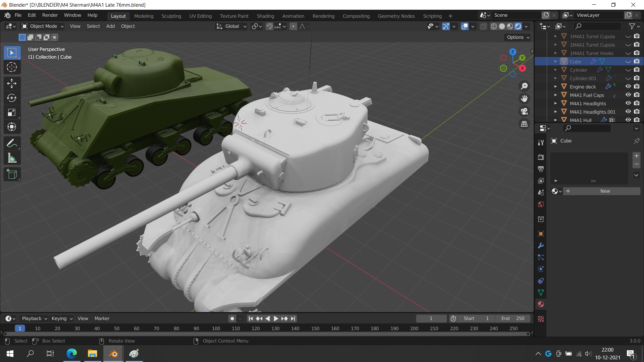Open the Texture properties checker tab
This screenshot has height=362, width=644.
pos(541,319)
